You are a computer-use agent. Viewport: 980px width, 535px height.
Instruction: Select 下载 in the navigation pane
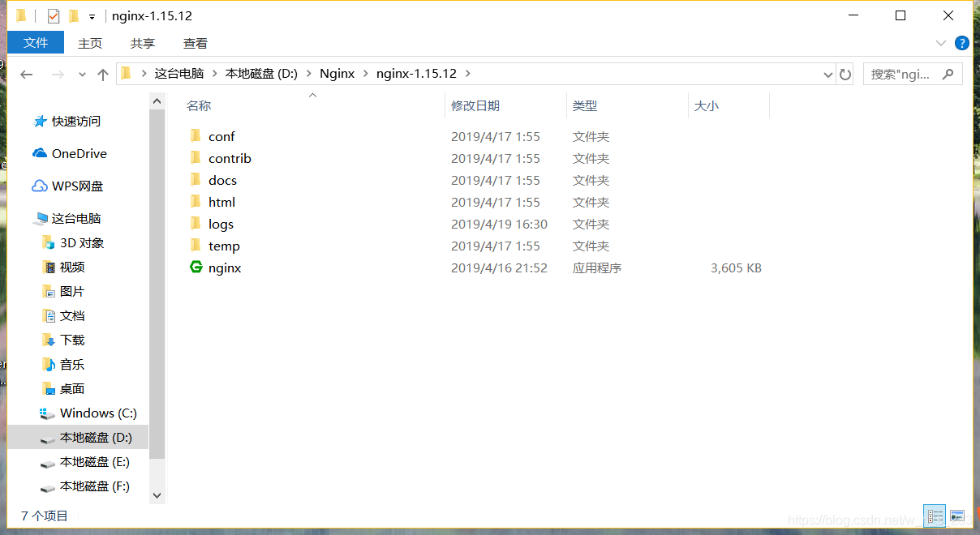(72, 340)
